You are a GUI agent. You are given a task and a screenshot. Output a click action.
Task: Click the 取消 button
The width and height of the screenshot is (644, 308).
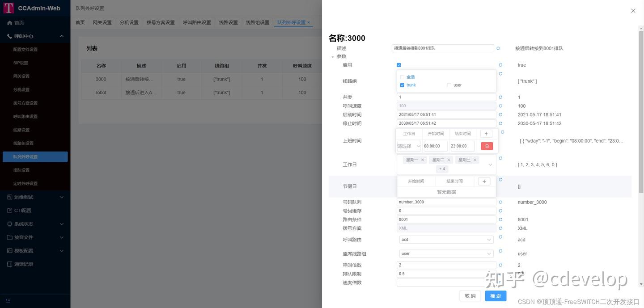[x=470, y=295]
